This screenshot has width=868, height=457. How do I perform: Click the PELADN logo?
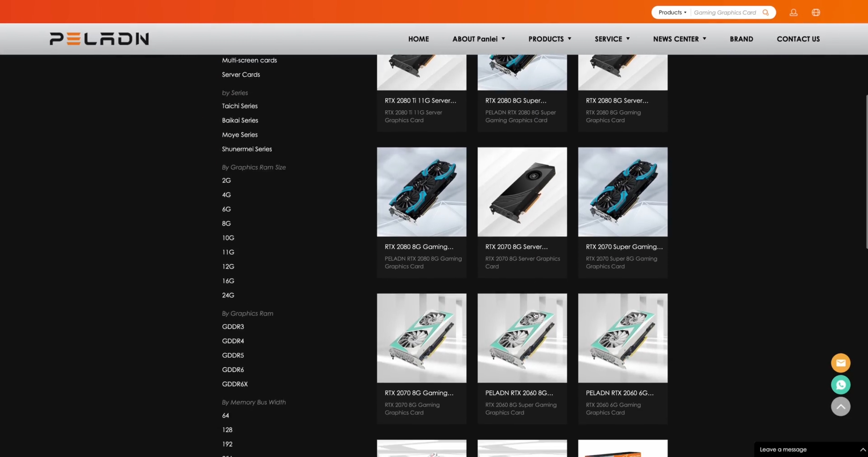99,39
